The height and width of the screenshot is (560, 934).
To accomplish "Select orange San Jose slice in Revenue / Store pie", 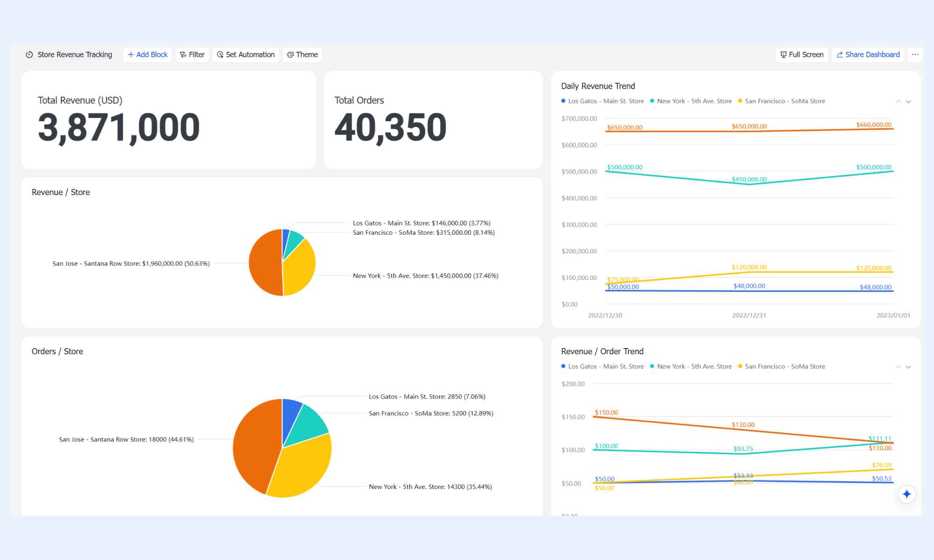I will click(265, 263).
